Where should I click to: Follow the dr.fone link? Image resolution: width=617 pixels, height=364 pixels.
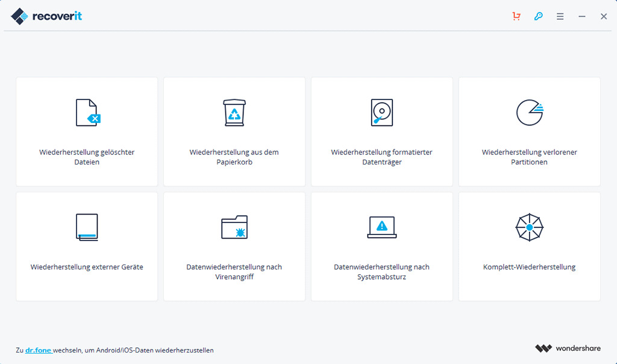pos(38,350)
